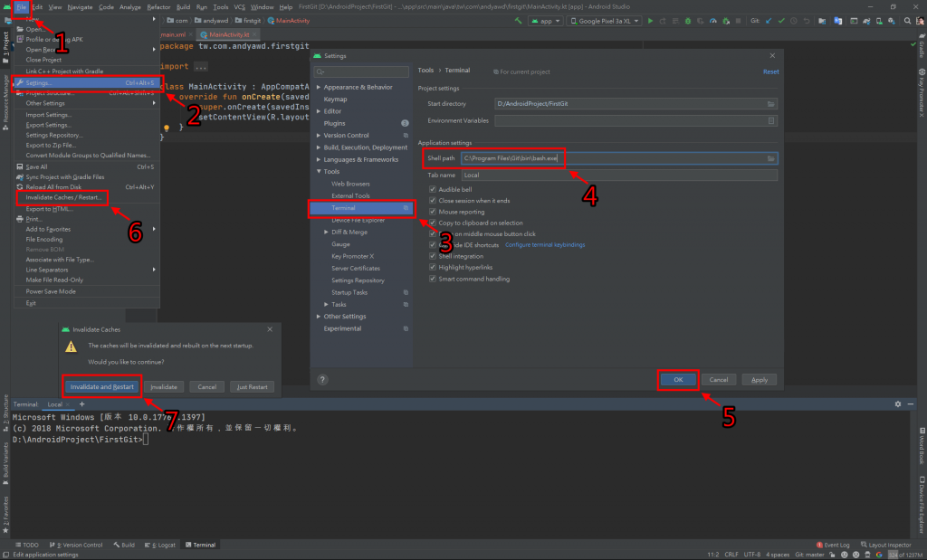Switch to MainActivity.kt editor tab
The height and width of the screenshot is (560, 927).
229,35
